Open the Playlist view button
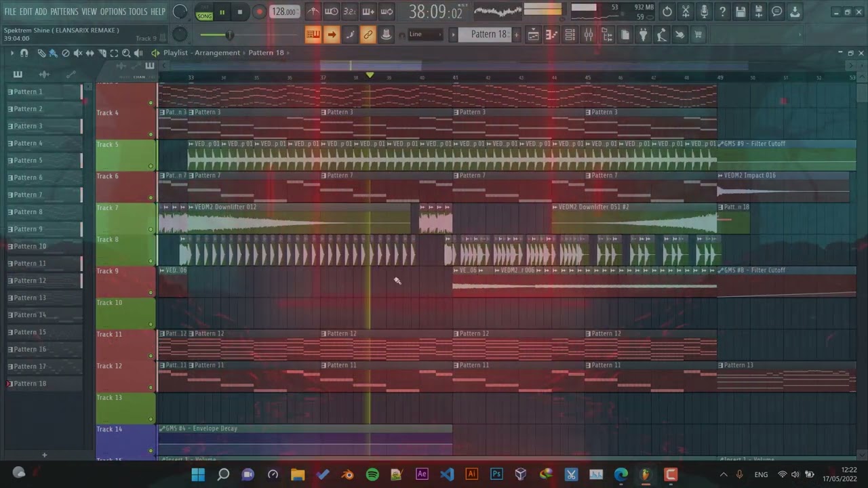Image resolution: width=868 pixels, height=488 pixels. point(534,35)
